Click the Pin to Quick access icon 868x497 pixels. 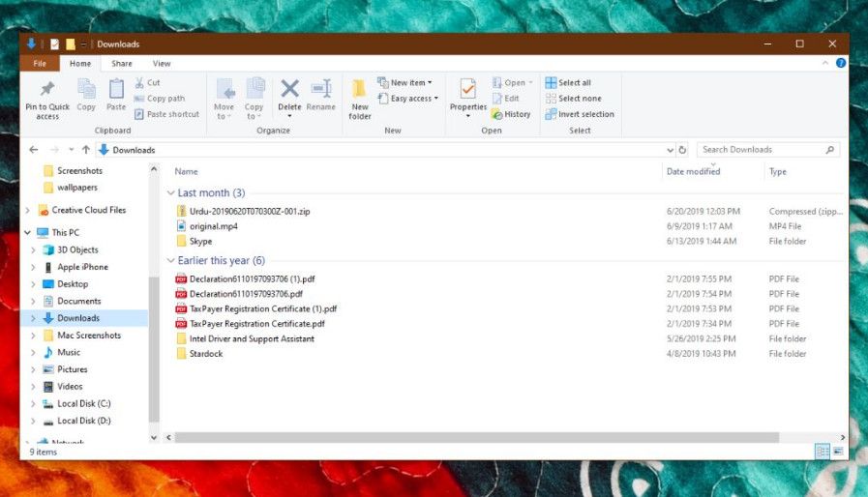pos(46,90)
